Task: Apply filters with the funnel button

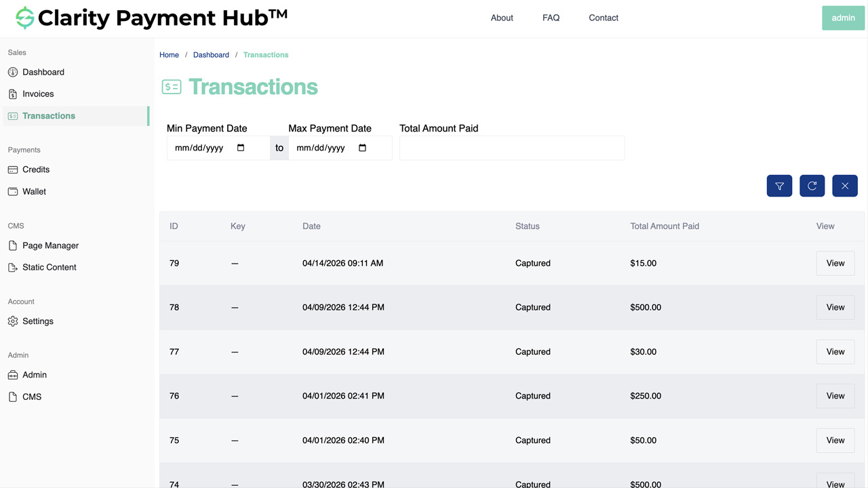Action: tap(779, 186)
